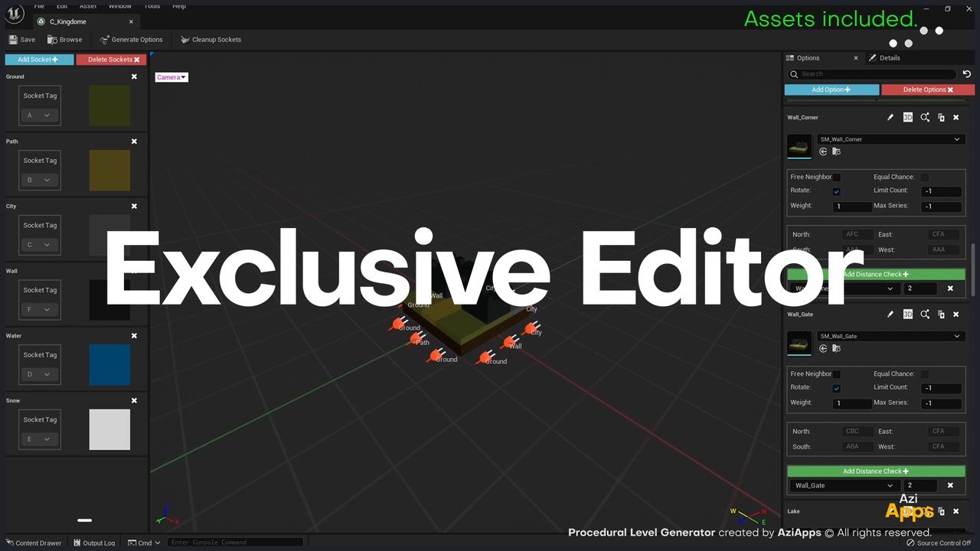Toggle Rotate checkbox for Wall_Gate
Image resolution: width=980 pixels, height=551 pixels.
(x=837, y=388)
